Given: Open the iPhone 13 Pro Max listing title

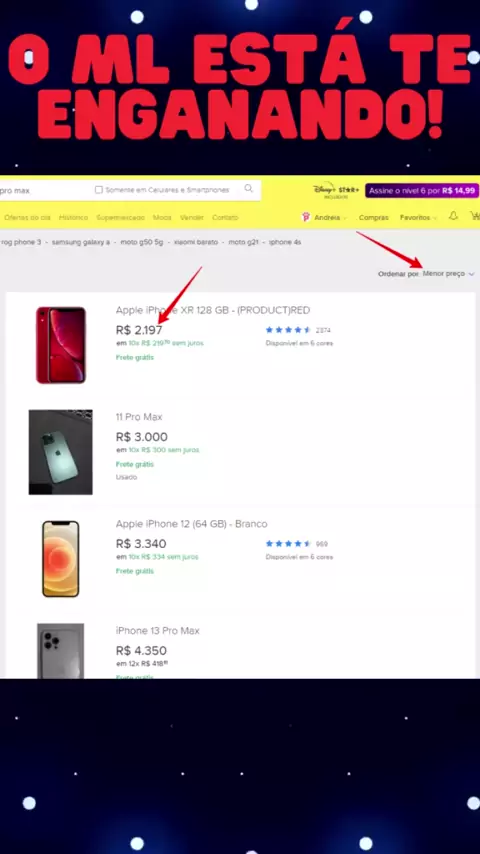Looking at the screenshot, I should point(157,631).
